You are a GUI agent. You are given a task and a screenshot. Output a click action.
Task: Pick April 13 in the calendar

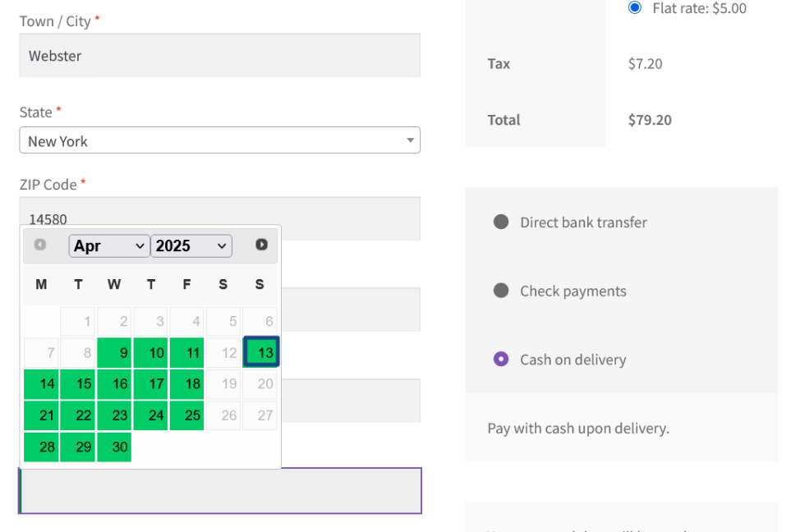click(261, 353)
